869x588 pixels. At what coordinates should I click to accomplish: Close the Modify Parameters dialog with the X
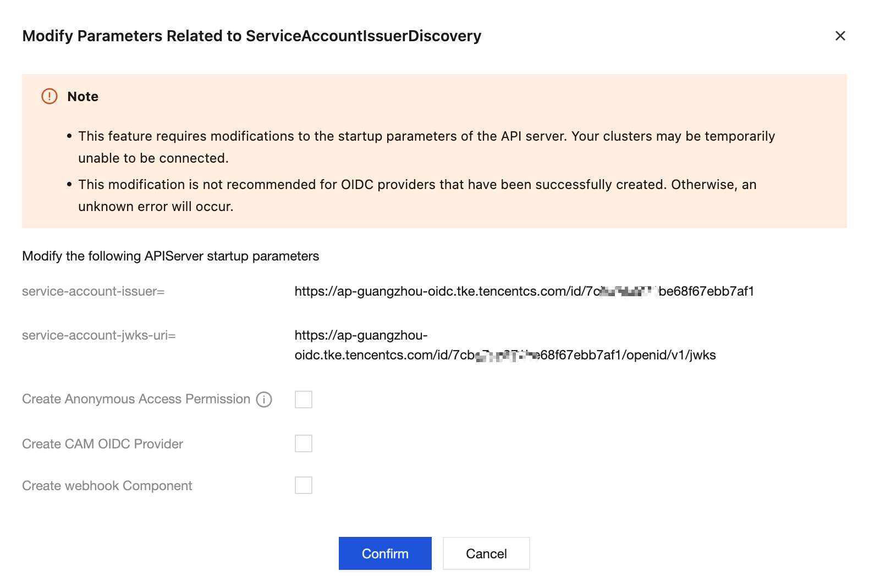tap(840, 36)
